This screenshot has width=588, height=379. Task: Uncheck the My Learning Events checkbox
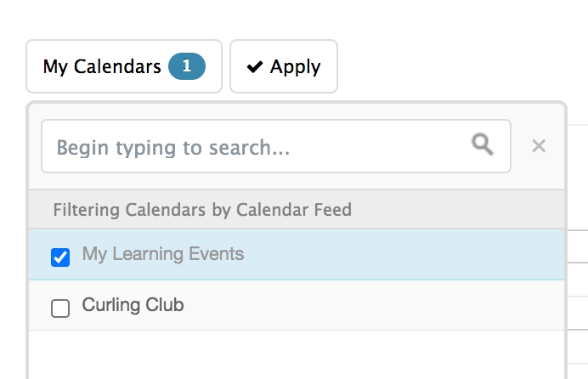[x=60, y=257]
